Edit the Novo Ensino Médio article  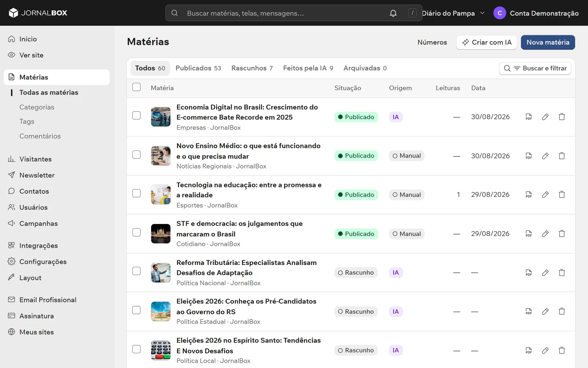tap(545, 156)
